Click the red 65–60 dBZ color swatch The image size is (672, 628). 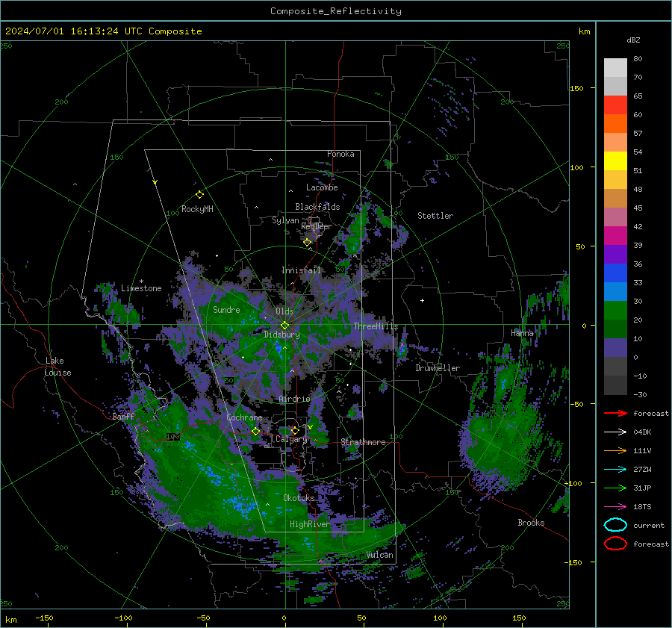[615, 105]
